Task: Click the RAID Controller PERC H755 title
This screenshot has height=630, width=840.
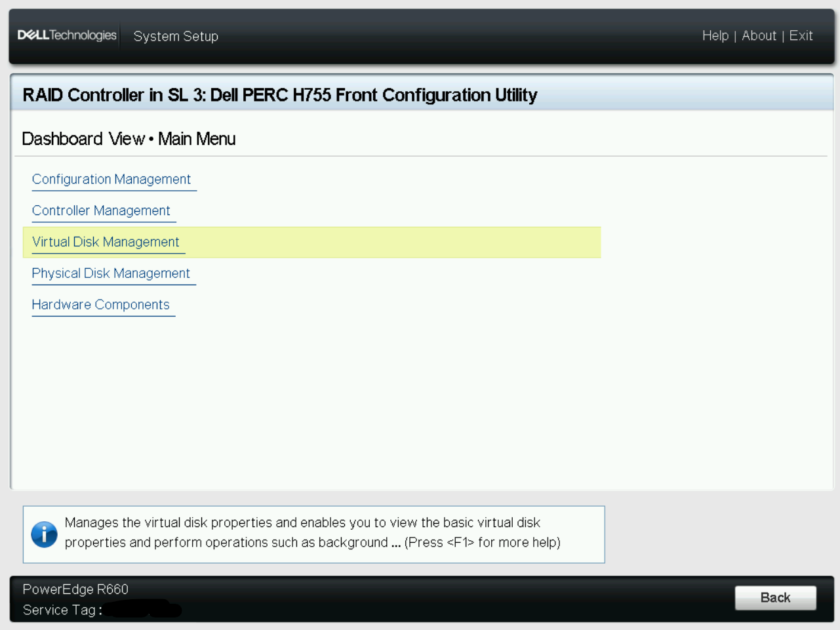Action: click(280, 96)
